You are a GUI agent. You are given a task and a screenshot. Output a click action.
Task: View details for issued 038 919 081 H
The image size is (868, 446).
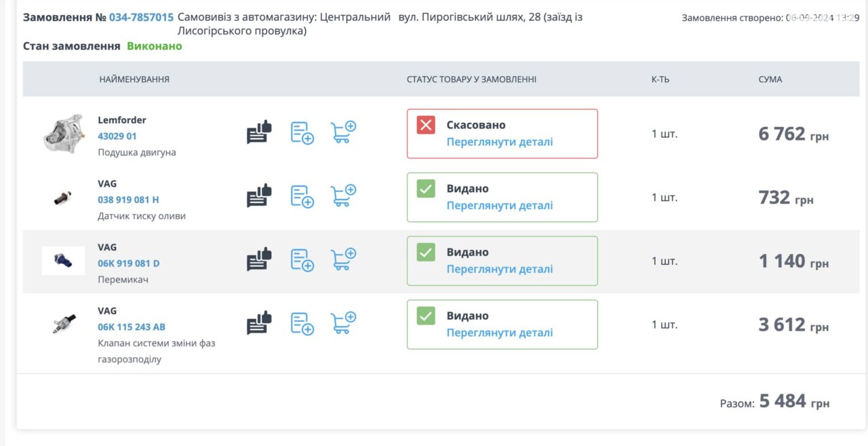(500, 206)
